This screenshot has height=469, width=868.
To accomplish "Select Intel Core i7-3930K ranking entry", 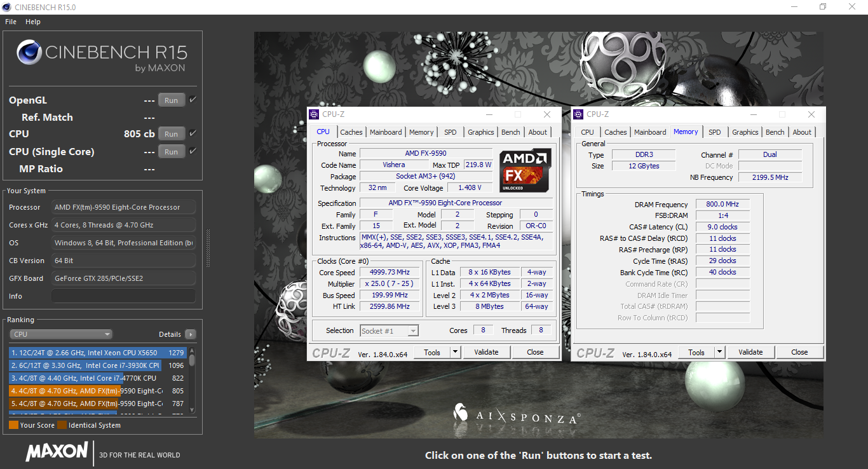I will (x=97, y=365).
